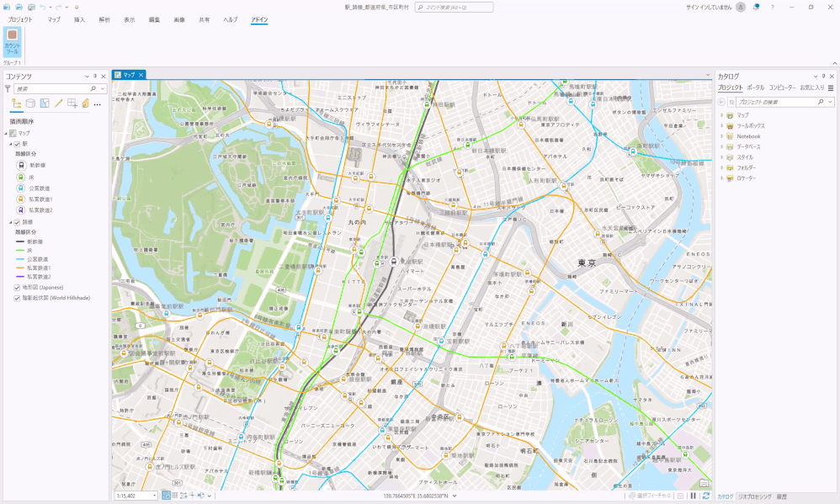Collapse the 駅 layer legend
This screenshot has width=840, height=504.
coord(11,144)
